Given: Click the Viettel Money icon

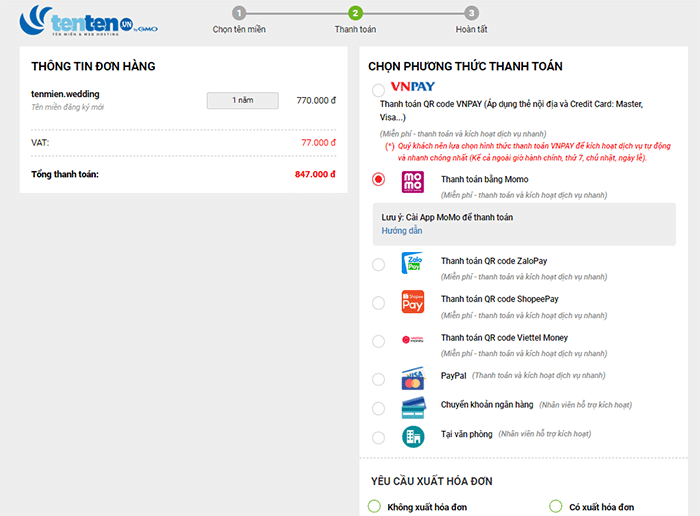Looking at the screenshot, I should pos(412,340).
